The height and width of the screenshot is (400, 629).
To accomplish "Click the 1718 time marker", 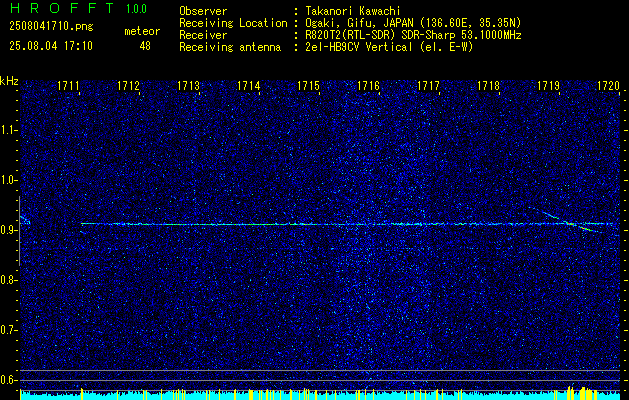I will 489,85.
